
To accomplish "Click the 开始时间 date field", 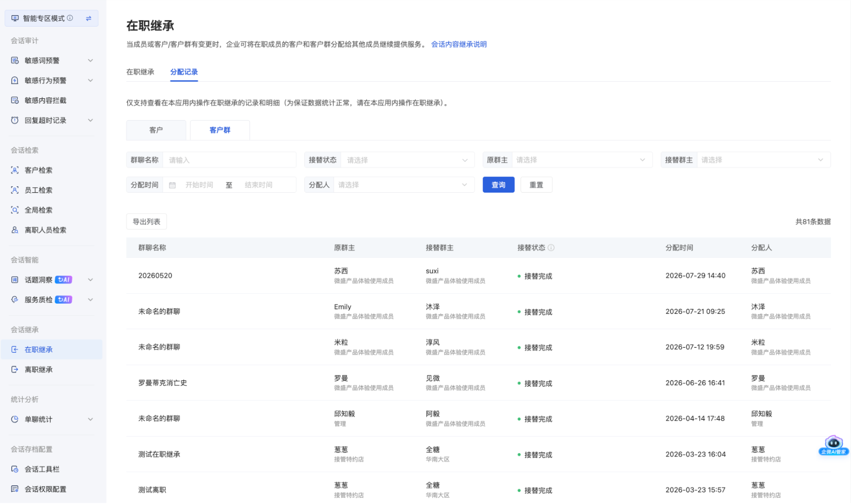I will point(199,185).
